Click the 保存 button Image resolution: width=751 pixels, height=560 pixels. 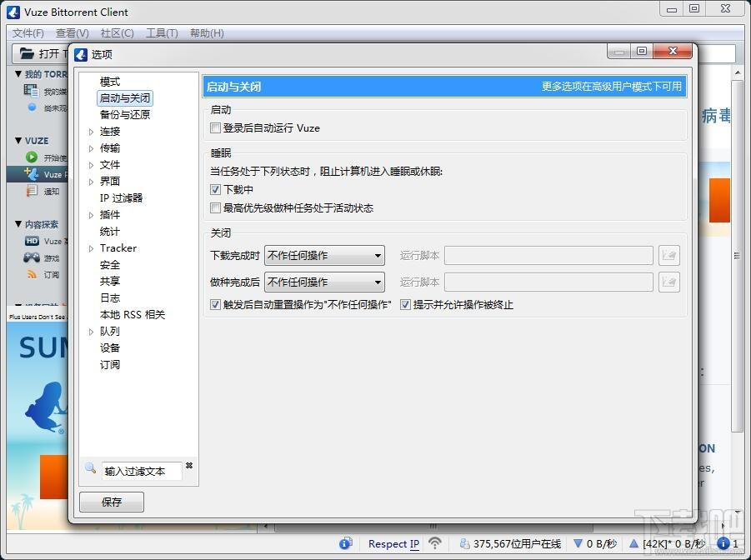(x=112, y=502)
